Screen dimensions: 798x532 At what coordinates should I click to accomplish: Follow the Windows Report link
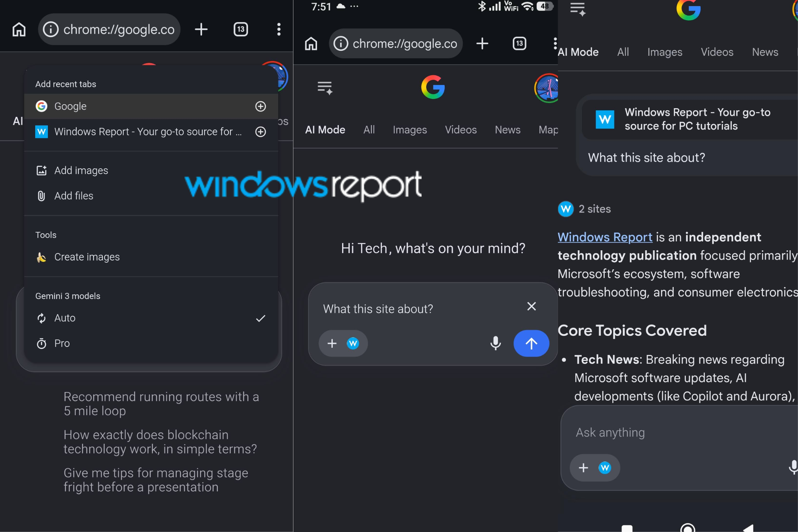(605, 237)
